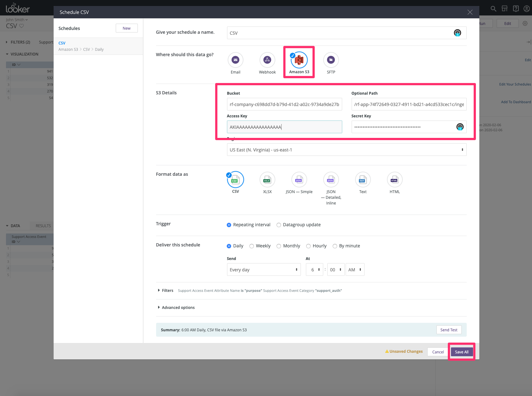Open John Smith folder dropdown

click(x=17, y=20)
